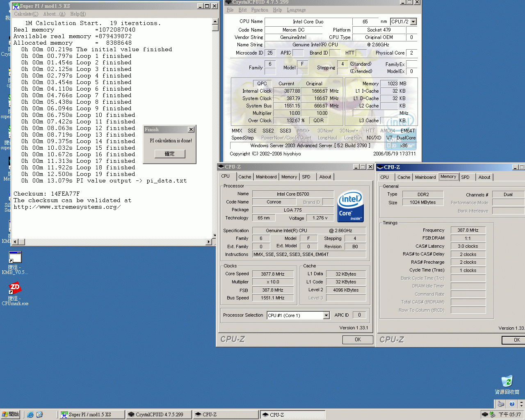Launch Internet Explorer from quick launch
The width and height of the screenshot is (525, 420).
tap(30, 415)
